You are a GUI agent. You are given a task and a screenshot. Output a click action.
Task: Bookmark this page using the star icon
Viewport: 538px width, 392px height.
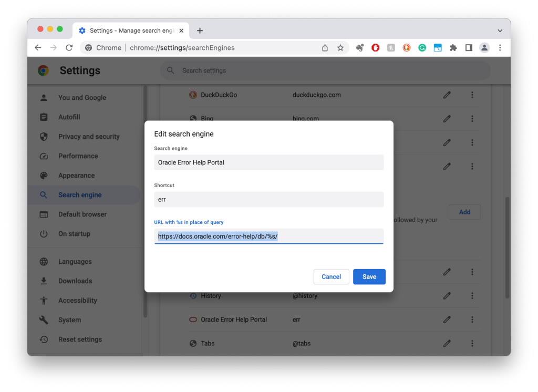(340, 47)
